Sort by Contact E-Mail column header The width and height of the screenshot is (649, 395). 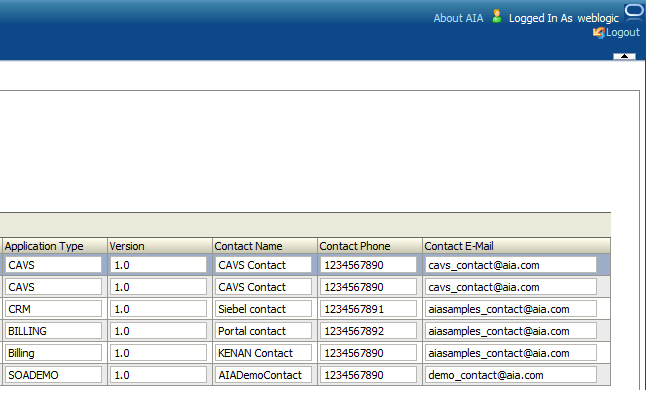[516, 246]
